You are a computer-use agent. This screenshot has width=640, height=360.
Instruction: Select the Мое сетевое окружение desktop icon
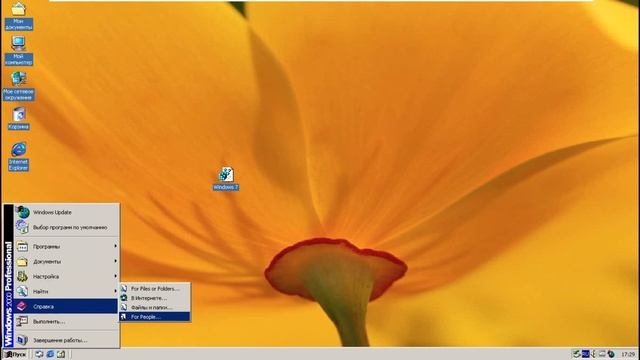18,86
